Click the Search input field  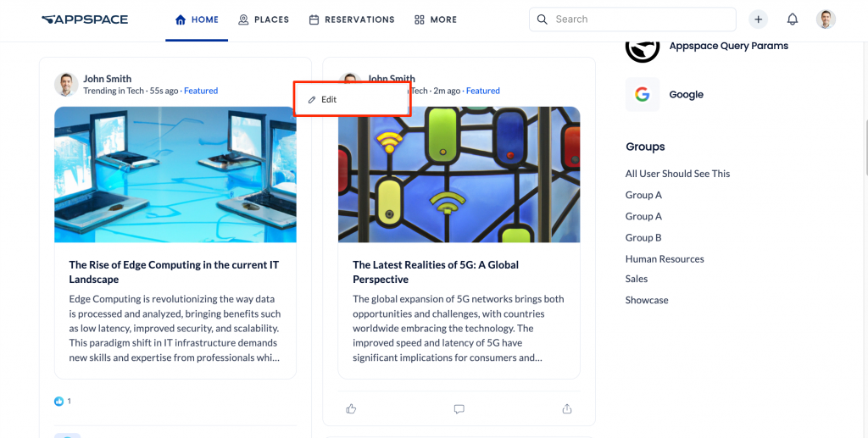[632, 19]
